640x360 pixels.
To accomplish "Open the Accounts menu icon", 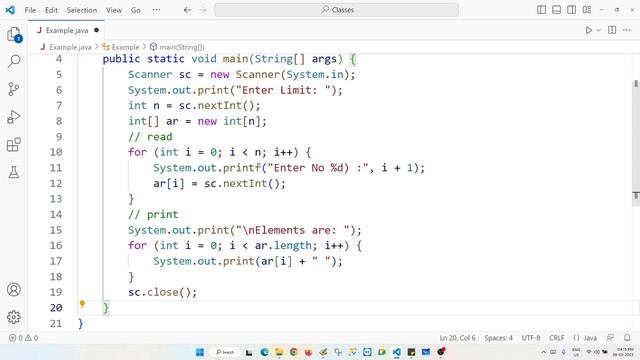I will pos(13,289).
